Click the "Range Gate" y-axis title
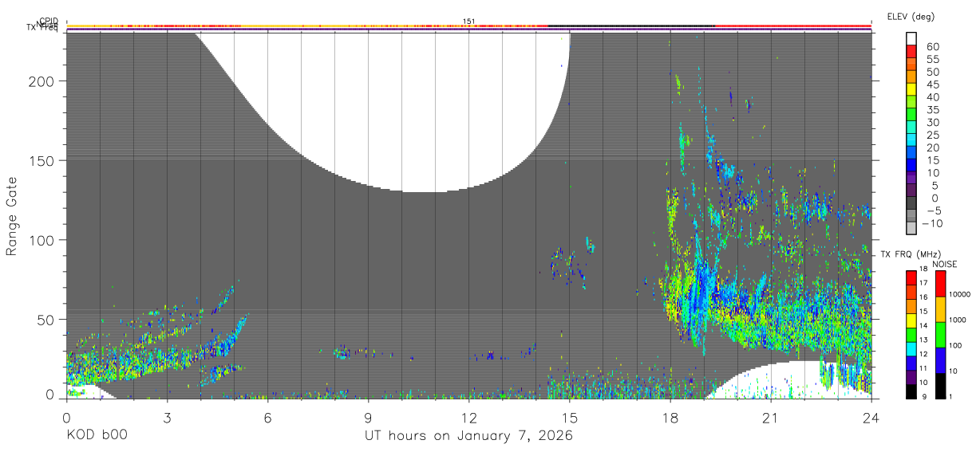 pos(12,216)
